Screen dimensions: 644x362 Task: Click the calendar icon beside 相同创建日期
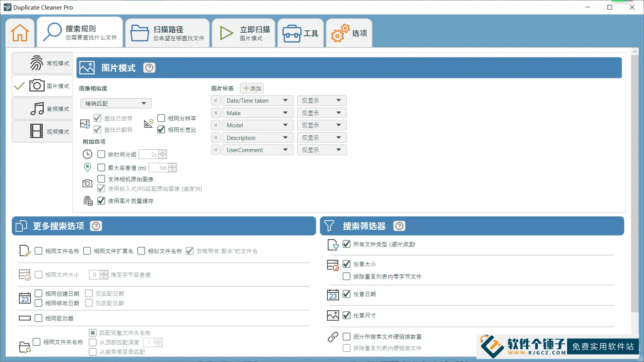coord(25,298)
